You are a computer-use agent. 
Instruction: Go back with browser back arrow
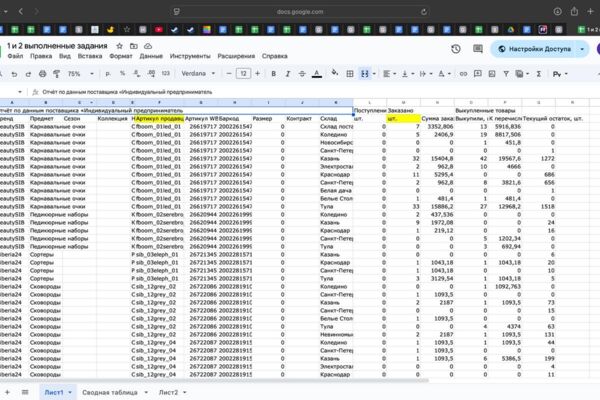[x=21, y=11]
